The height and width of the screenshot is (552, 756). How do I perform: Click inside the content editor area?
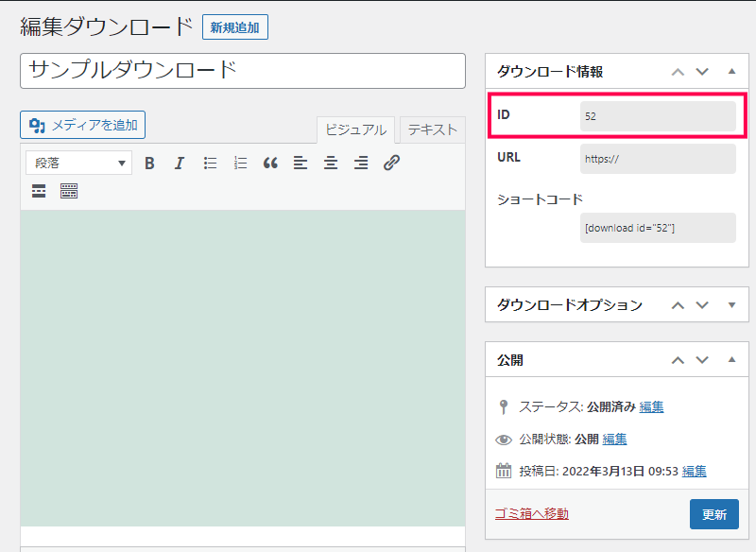[243, 368]
